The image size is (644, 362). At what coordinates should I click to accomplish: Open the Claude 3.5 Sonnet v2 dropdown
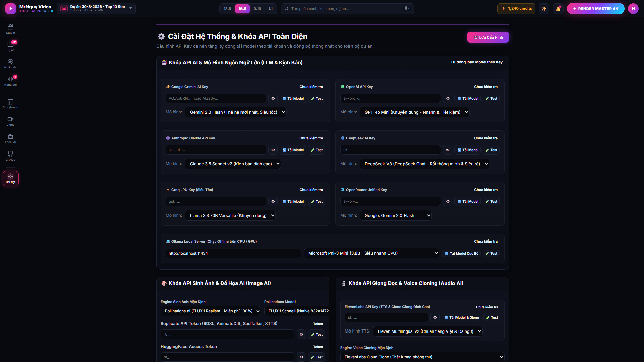(x=233, y=164)
